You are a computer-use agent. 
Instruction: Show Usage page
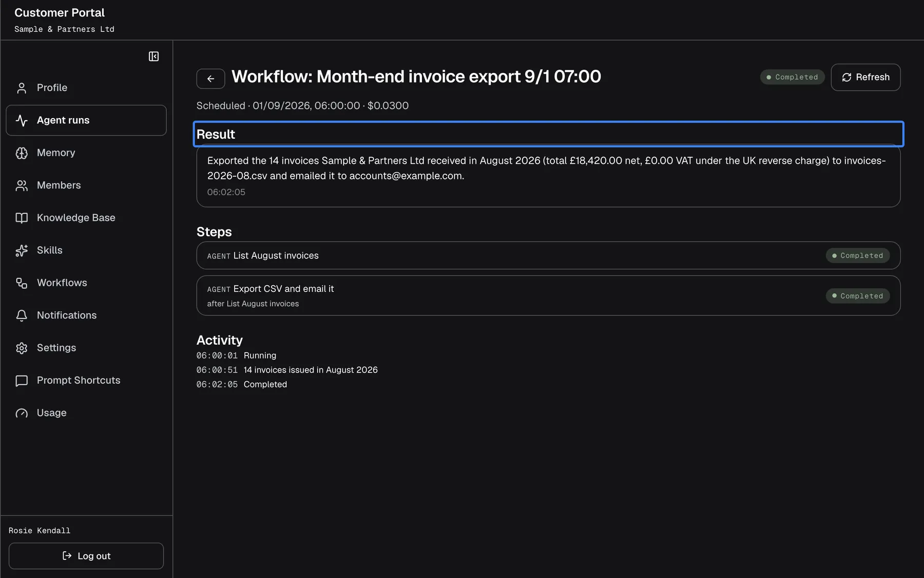pyautogui.click(x=86, y=413)
